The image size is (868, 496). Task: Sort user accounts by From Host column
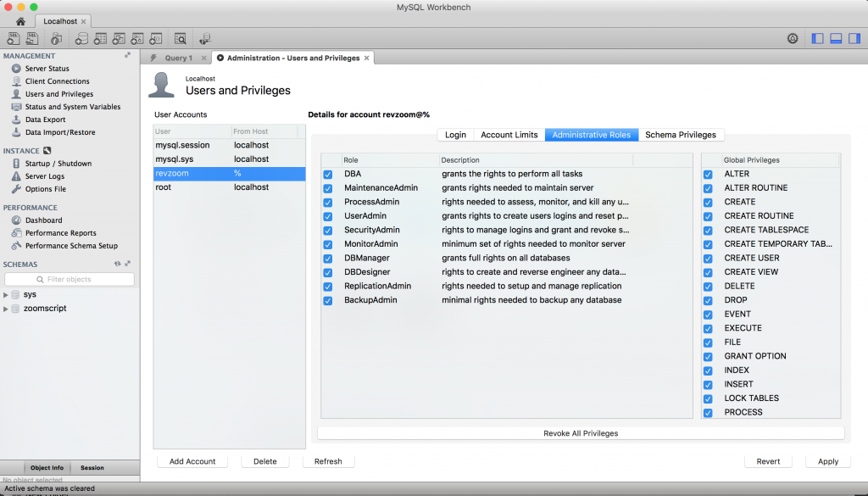[x=264, y=131]
